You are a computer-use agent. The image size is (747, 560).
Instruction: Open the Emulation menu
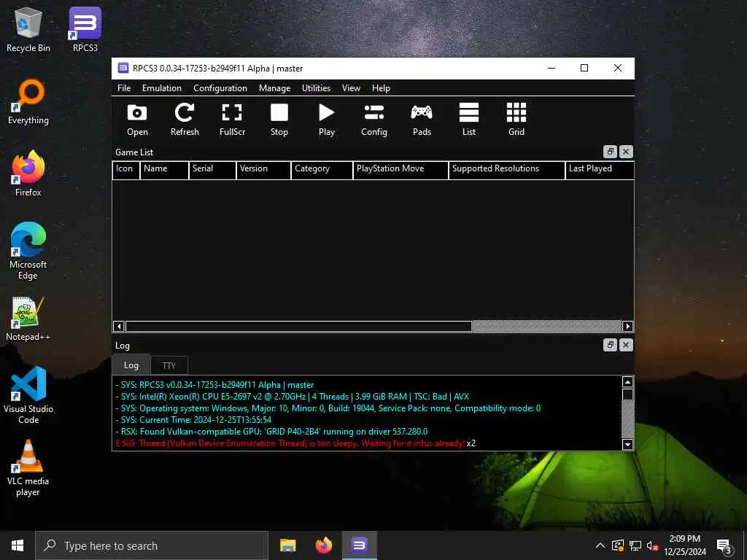[x=161, y=88]
